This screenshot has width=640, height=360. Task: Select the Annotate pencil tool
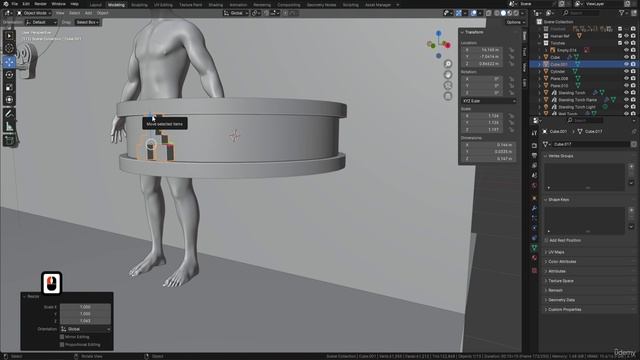coord(9,113)
